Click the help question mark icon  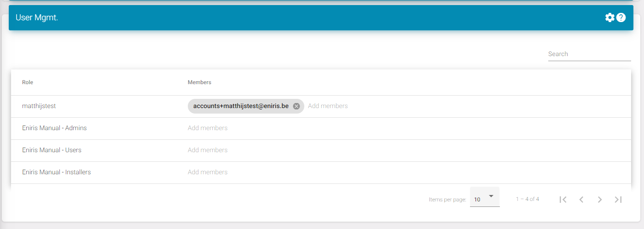[621, 17]
